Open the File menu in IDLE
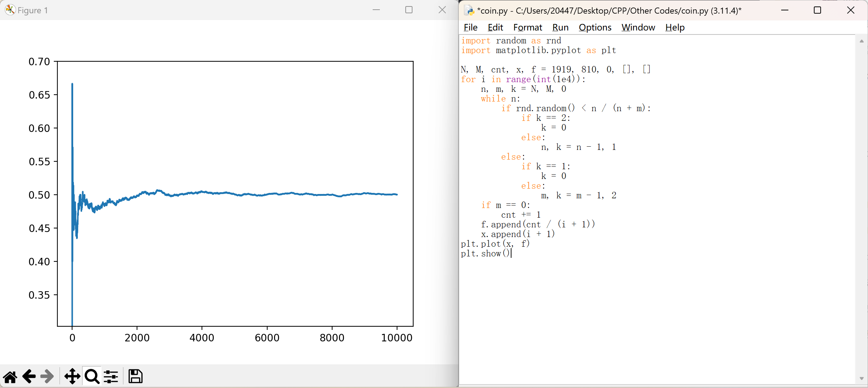868x388 pixels. tap(471, 28)
